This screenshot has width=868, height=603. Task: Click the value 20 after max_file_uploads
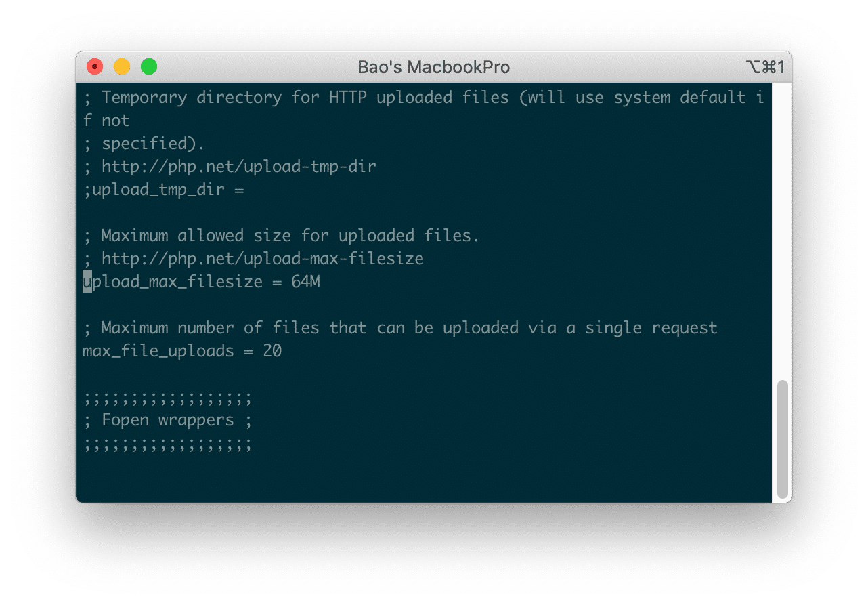pos(272,351)
